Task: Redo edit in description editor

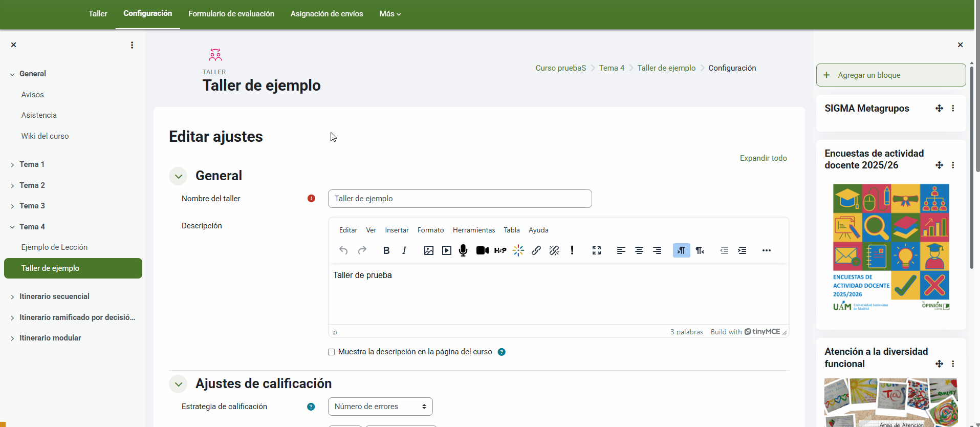Action: [362, 250]
